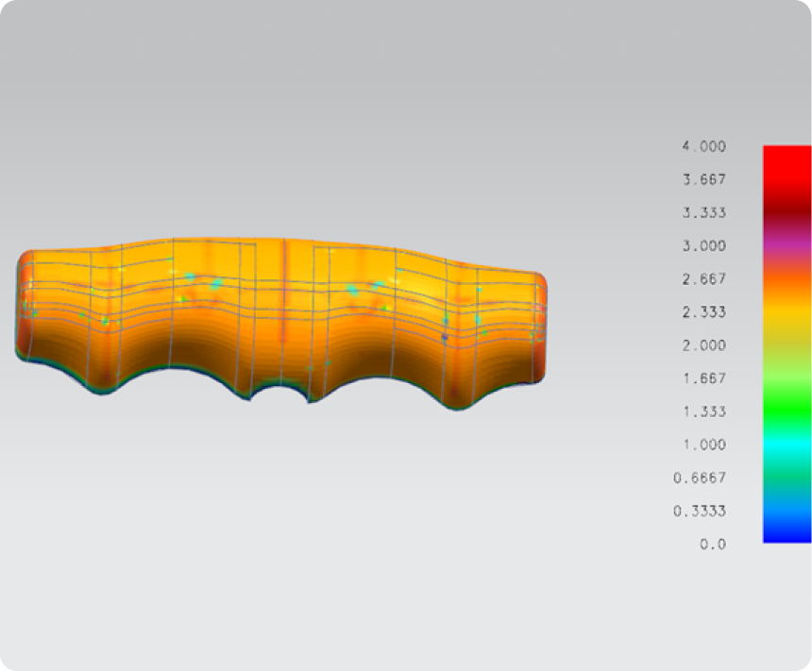Click the 1.000 legend label

(703, 445)
